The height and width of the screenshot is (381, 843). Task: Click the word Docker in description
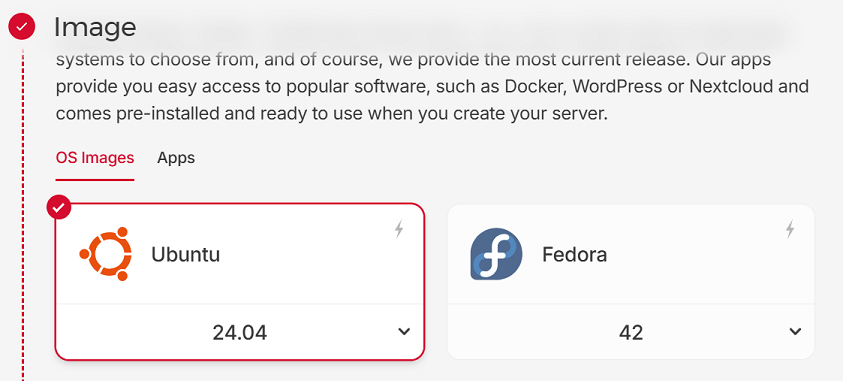(532, 87)
